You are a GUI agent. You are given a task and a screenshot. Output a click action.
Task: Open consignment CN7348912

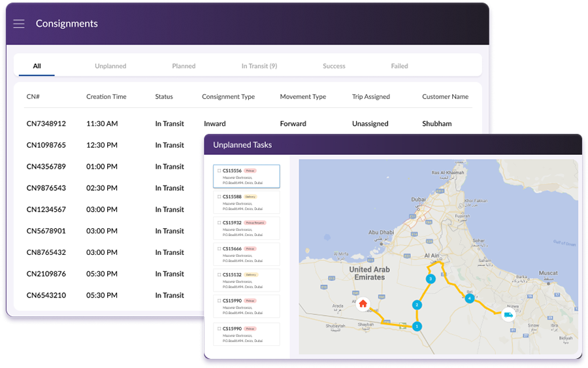point(46,124)
